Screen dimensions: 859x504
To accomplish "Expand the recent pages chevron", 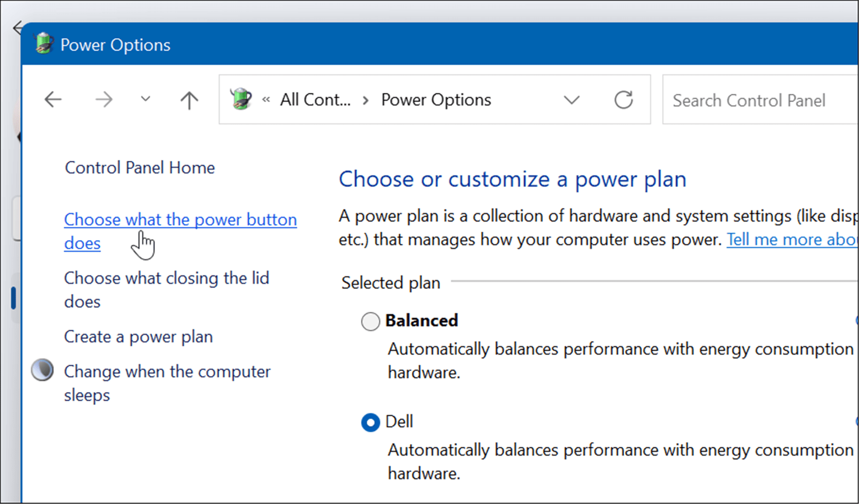I will [x=145, y=99].
